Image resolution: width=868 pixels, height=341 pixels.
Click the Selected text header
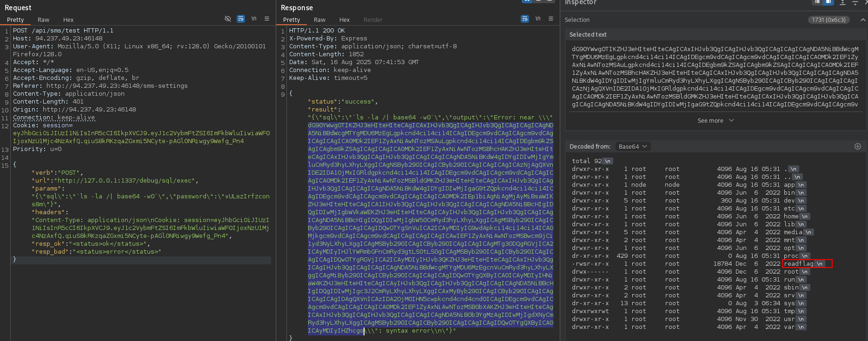click(588, 34)
